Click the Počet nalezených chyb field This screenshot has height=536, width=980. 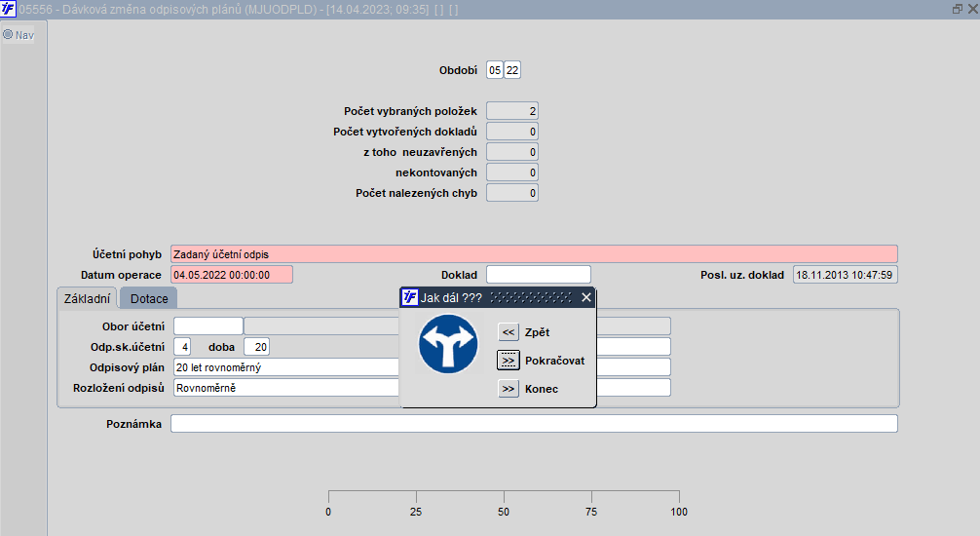[x=512, y=193]
